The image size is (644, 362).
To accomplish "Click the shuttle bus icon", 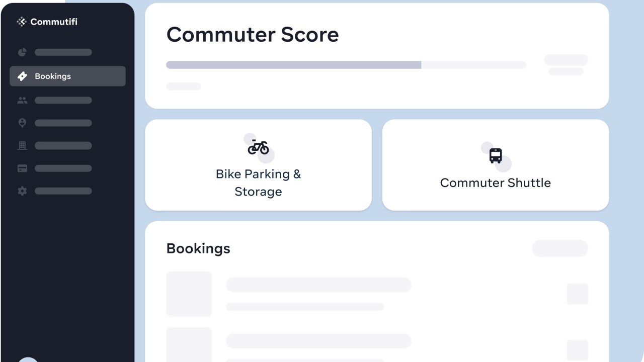I will click(496, 156).
